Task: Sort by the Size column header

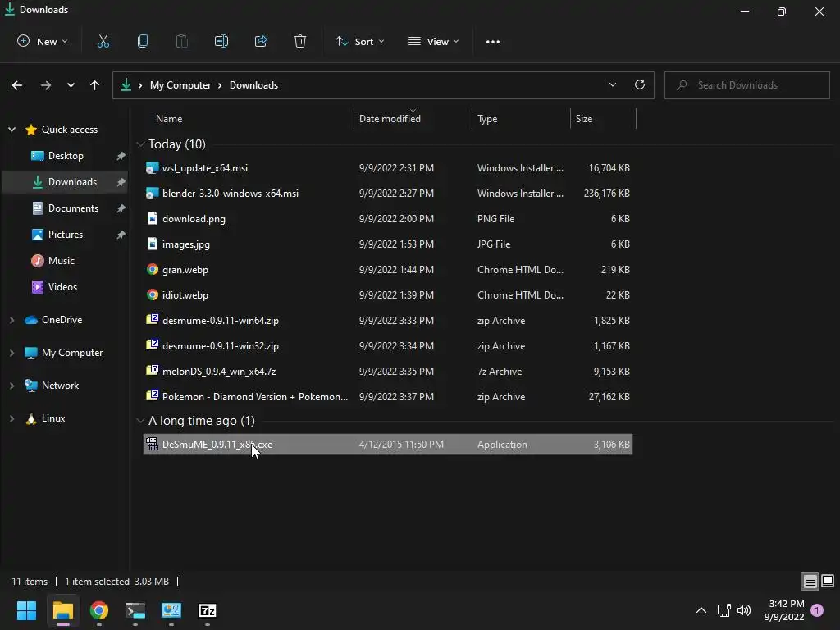Action: pos(603,119)
